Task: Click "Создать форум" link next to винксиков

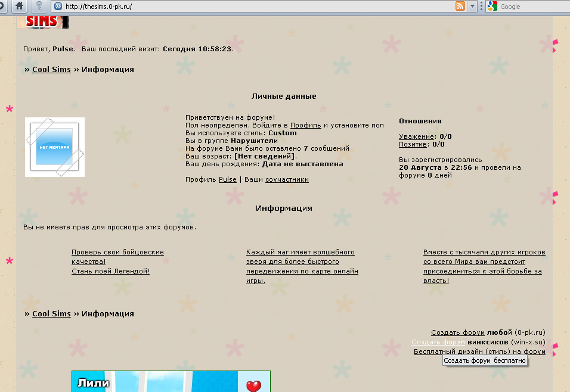Action: tap(438, 342)
